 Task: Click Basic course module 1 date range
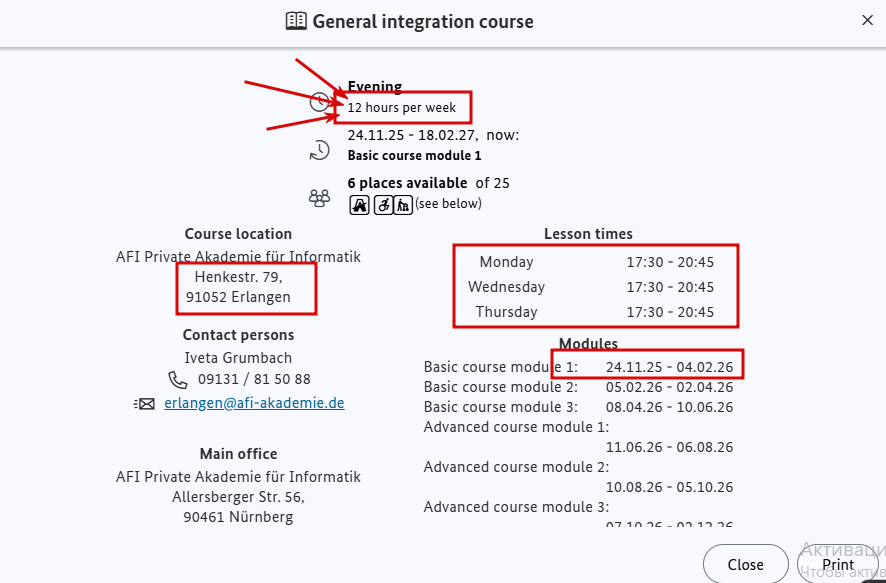point(669,367)
